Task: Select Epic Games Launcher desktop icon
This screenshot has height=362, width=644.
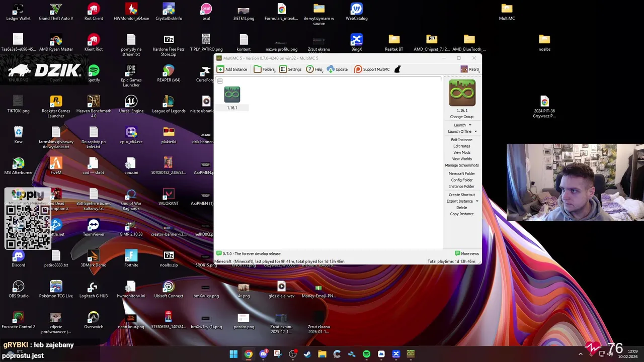Action: pos(131,75)
